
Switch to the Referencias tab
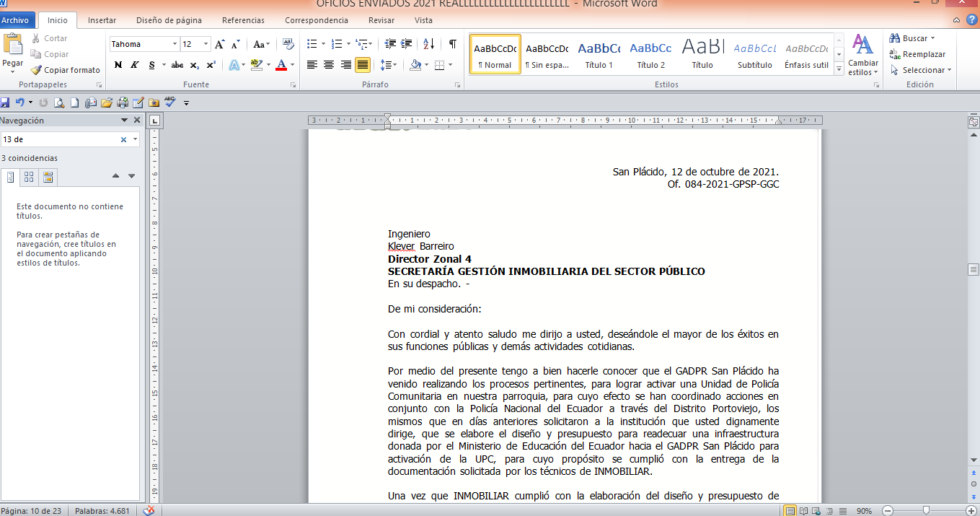click(x=243, y=20)
